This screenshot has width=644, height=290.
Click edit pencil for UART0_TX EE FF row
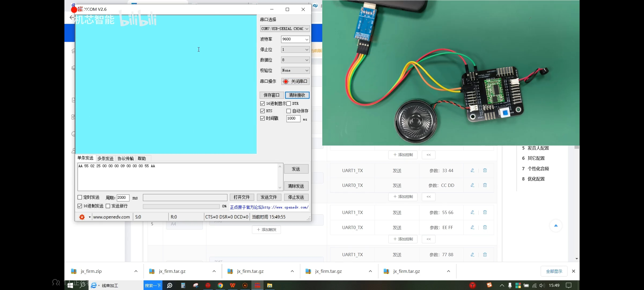(x=472, y=227)
